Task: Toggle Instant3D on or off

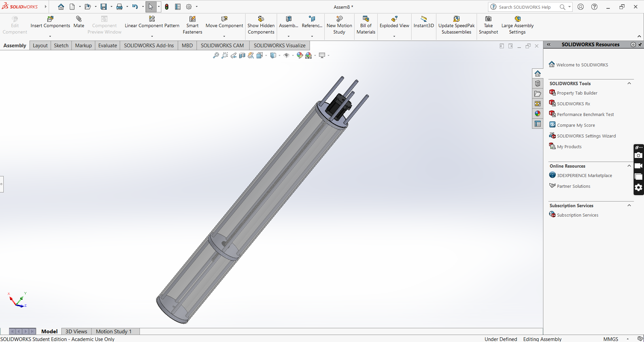Action: point(424,22)
